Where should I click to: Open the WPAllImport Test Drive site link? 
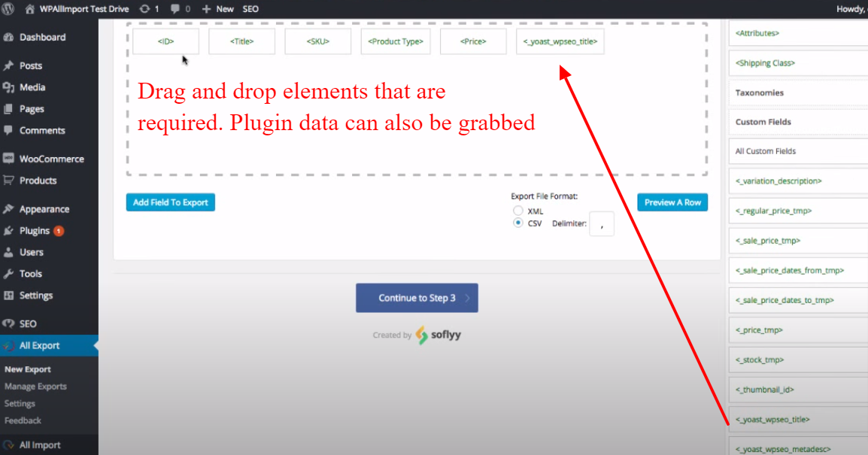tap(84, 9)
